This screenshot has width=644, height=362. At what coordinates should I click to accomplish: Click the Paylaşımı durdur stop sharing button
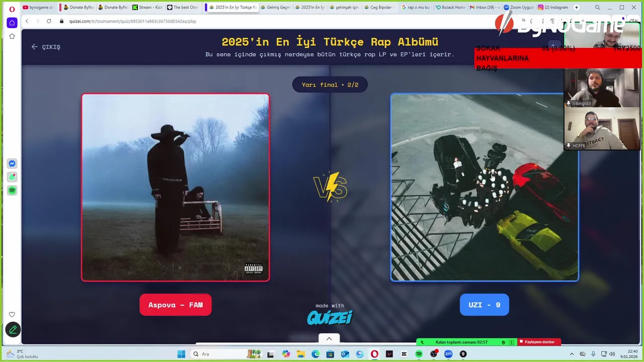(539, 342)
